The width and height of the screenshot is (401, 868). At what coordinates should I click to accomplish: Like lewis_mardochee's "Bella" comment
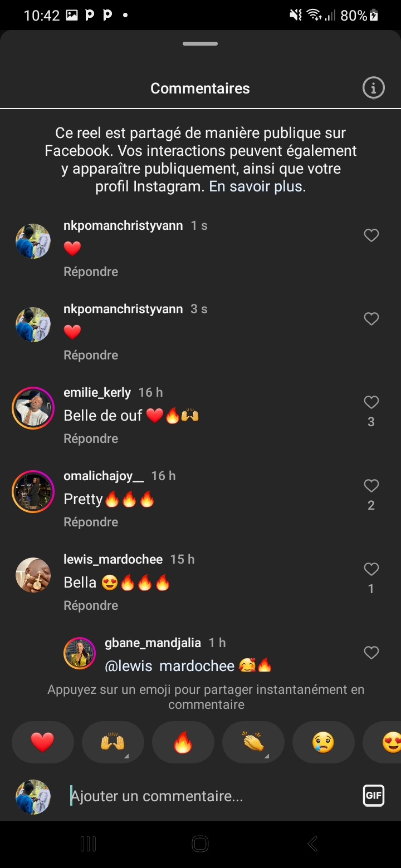(371, 569)
